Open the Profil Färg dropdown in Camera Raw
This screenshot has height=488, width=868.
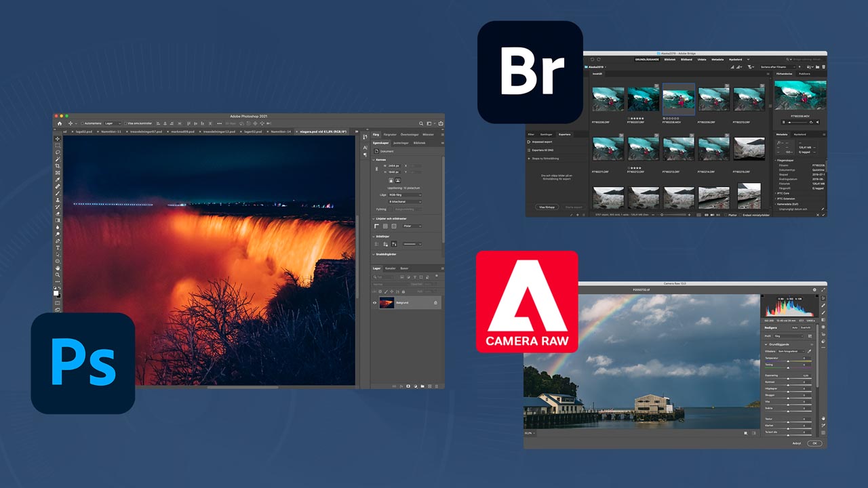789,336
